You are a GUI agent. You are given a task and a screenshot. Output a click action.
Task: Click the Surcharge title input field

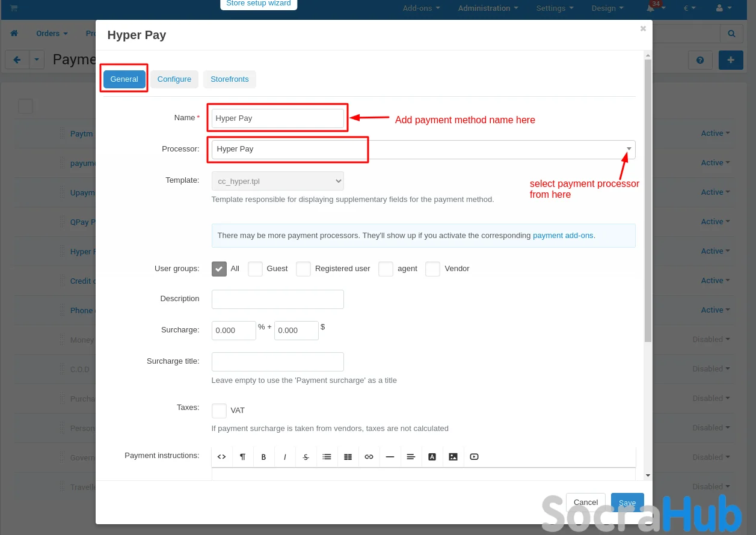click(x=278, y=362)
